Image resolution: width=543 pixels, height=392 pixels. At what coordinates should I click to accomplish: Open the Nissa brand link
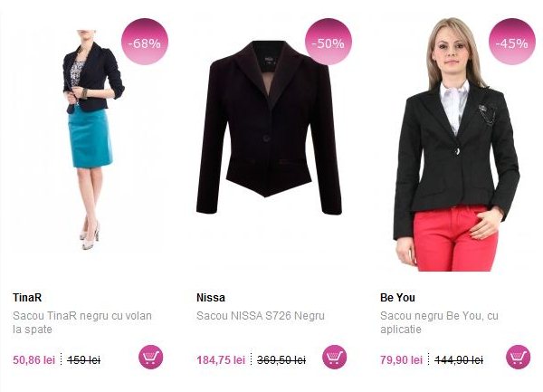tap(211, 298)
